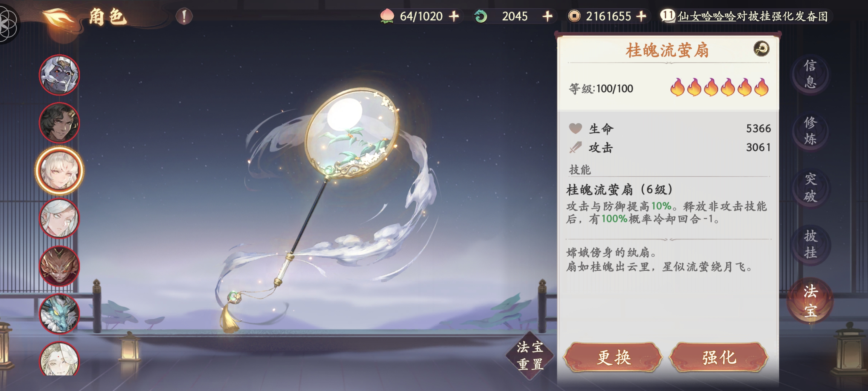Open the 披挂 tab
This screenshot has height=391, width=868.
(810, 245)
